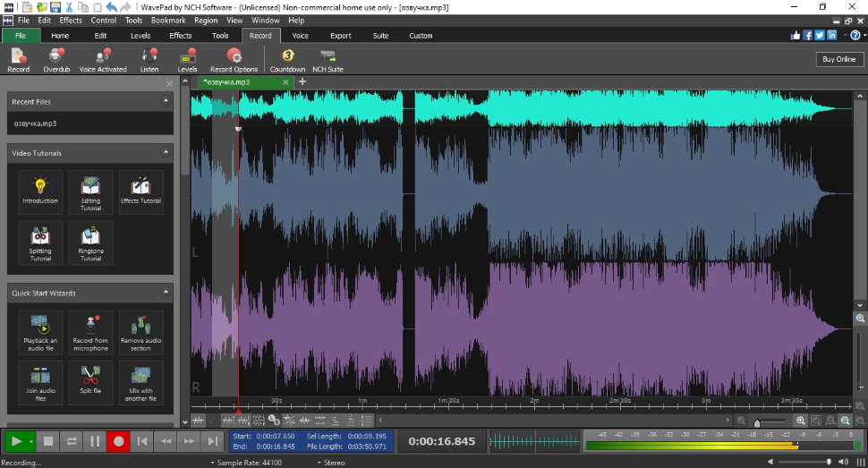Image resolution: width=868 pixels, height=468 pixels.
Task: Launch the Join audio files wizard
Action: 40,382
